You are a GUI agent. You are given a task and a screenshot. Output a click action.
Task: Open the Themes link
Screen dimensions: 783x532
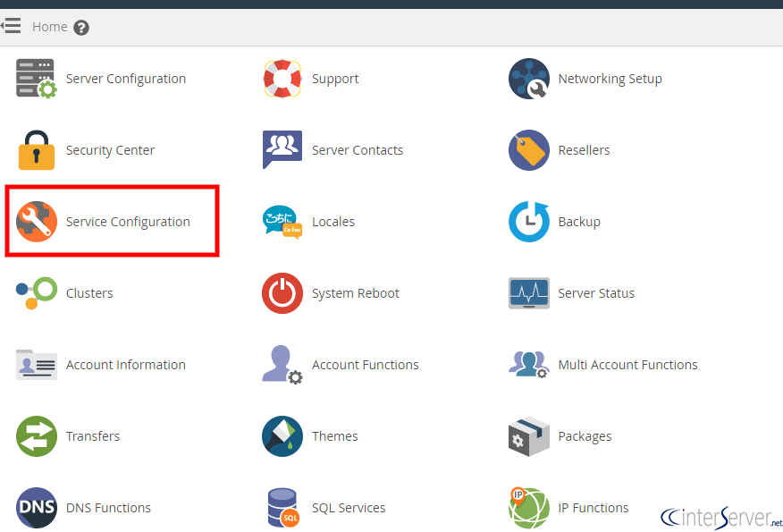tap(334, 436)
